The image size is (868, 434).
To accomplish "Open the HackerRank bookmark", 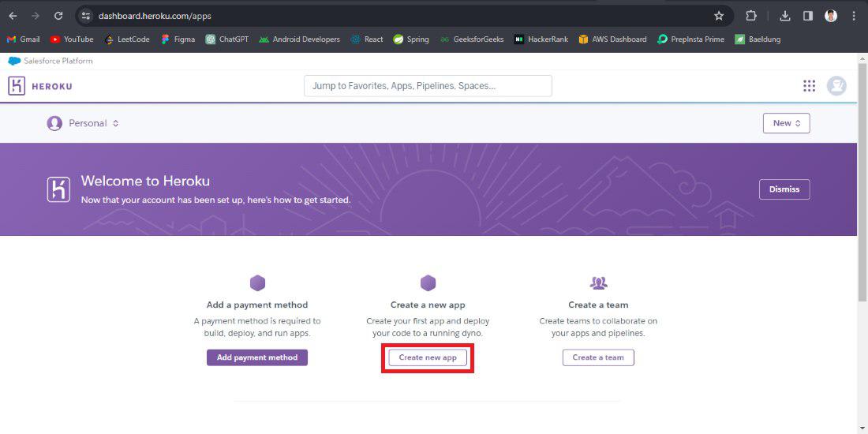I will pos(541,39).
